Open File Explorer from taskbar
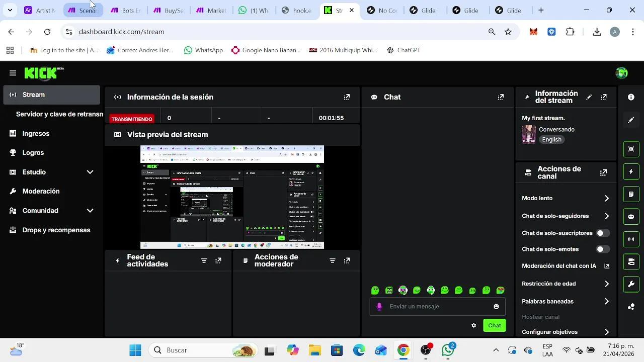 click(x=314, y=350)
